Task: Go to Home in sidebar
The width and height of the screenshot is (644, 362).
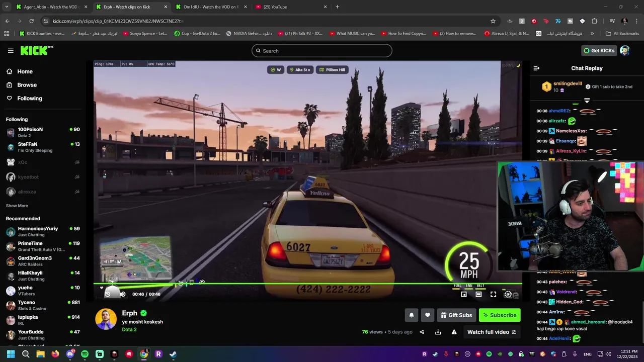Action: (20, 71)
